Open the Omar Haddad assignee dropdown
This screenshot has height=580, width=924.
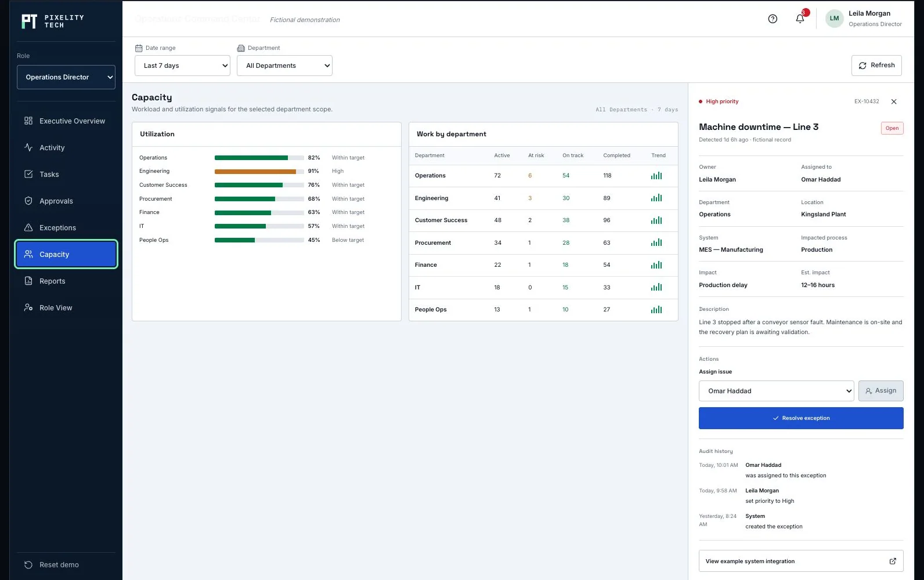777,391
